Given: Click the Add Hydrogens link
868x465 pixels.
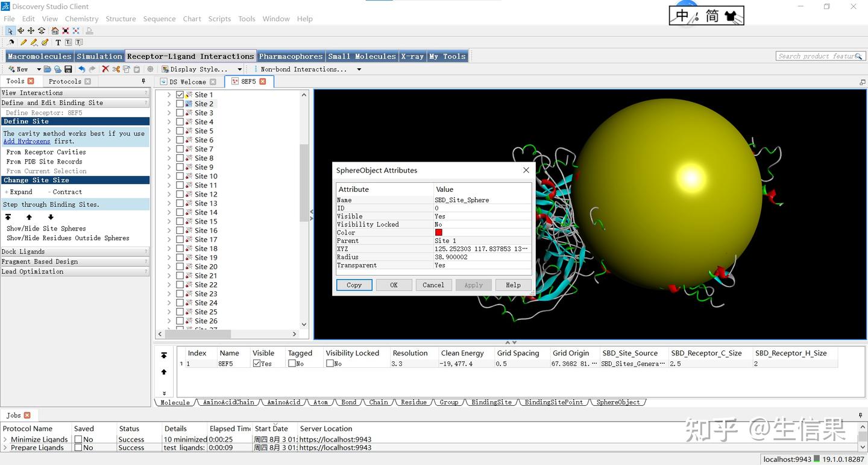Looking at the screenshot, I should coord(27,141).
